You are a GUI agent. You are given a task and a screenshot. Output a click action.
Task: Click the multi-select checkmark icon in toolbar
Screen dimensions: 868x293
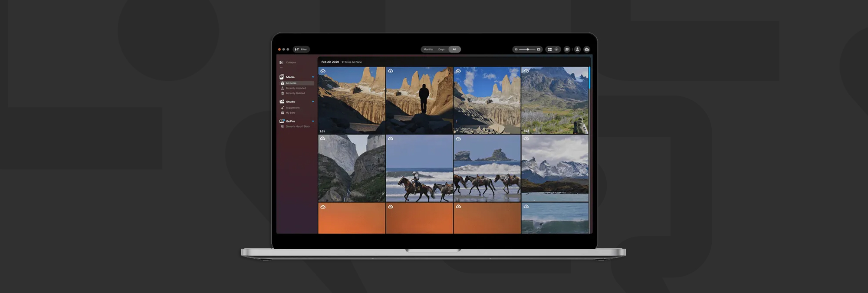coord(567,49)
